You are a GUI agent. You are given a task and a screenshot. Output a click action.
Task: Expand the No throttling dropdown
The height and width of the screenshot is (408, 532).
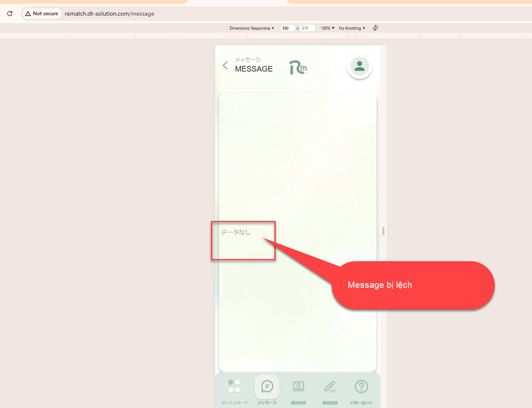click(352, 28)
